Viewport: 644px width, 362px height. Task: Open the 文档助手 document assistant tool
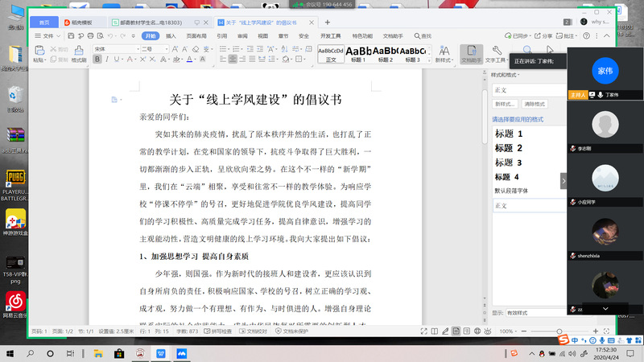pos(471,53)
